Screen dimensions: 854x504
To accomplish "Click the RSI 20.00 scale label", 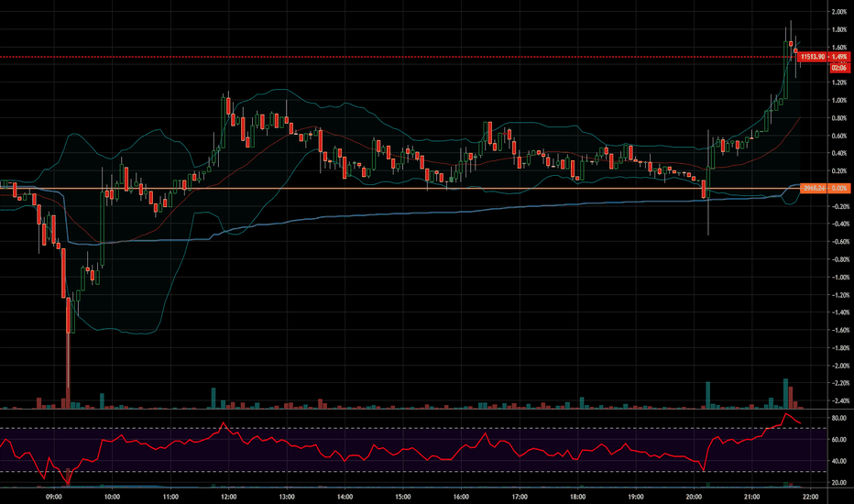I will [838, 483].
